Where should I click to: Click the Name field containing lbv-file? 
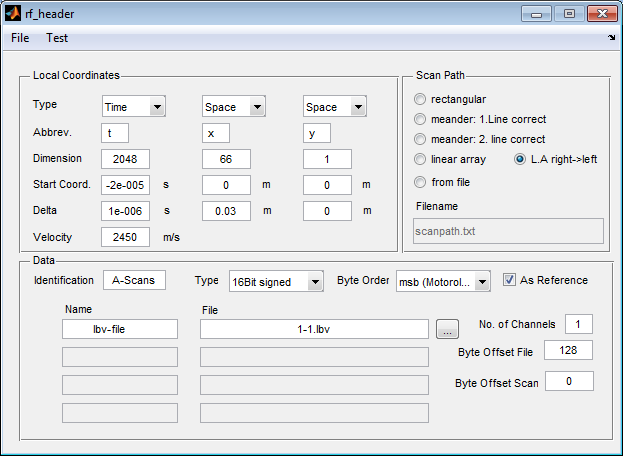(x=120, y=329)
